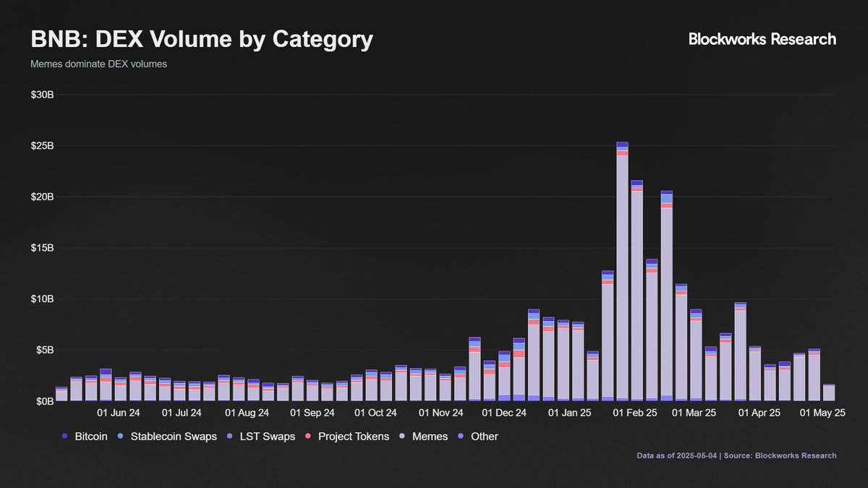Click the $30B y-axis label
The height and width of the screenshot is (488, 868).
(x=42, y=95)
